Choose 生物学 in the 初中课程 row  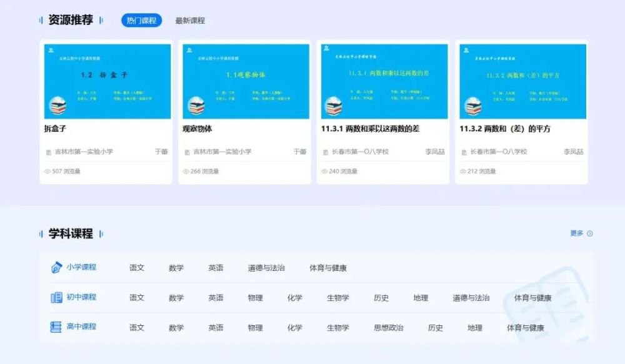point(338,298)
